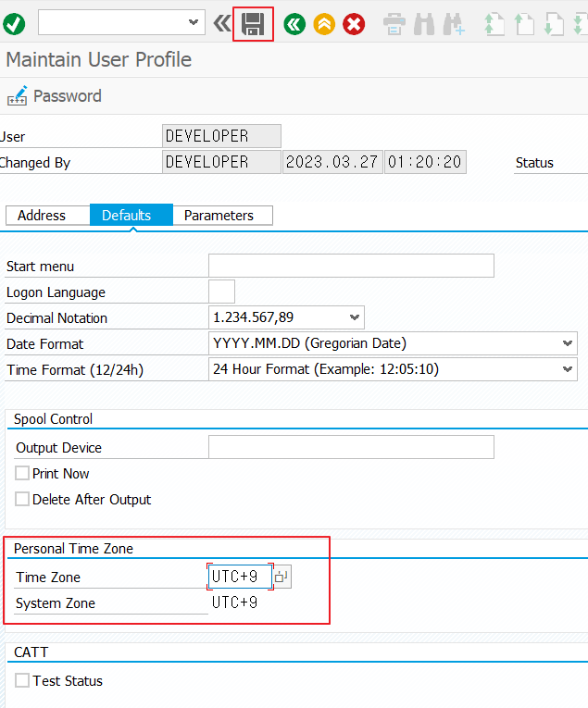Click the Time Zone input field

click(240, 577)
